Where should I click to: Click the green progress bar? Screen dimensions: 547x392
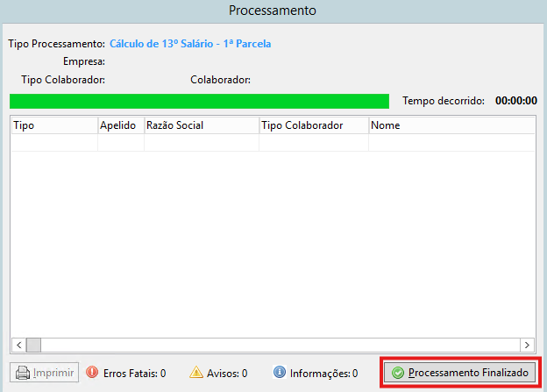click(199, 101)
